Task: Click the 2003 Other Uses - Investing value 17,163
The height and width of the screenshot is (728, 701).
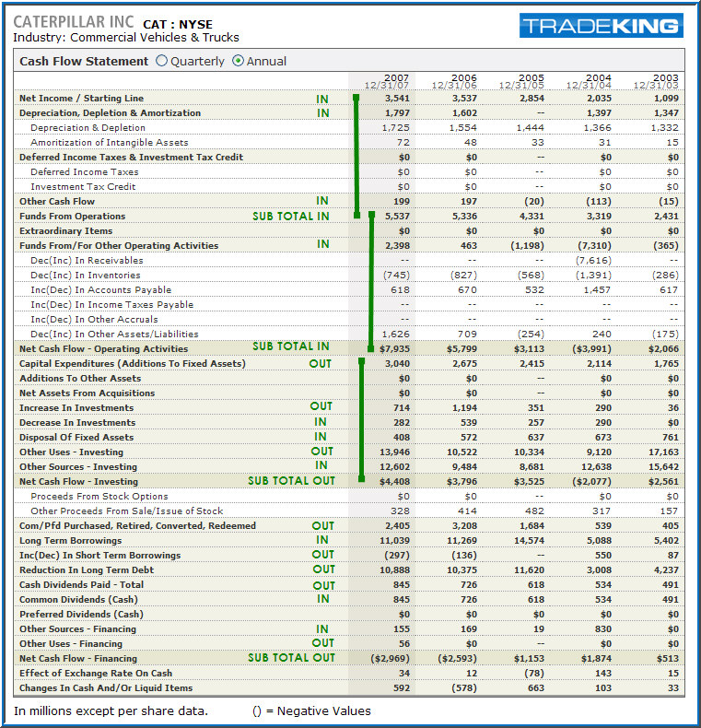Action: pyautogui.click(x=664, y=452)
